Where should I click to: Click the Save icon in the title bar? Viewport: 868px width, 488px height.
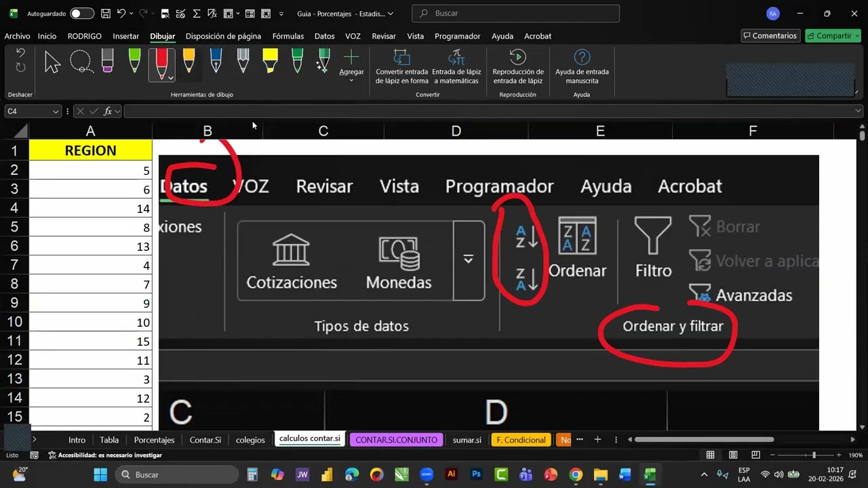pos(106,14)
